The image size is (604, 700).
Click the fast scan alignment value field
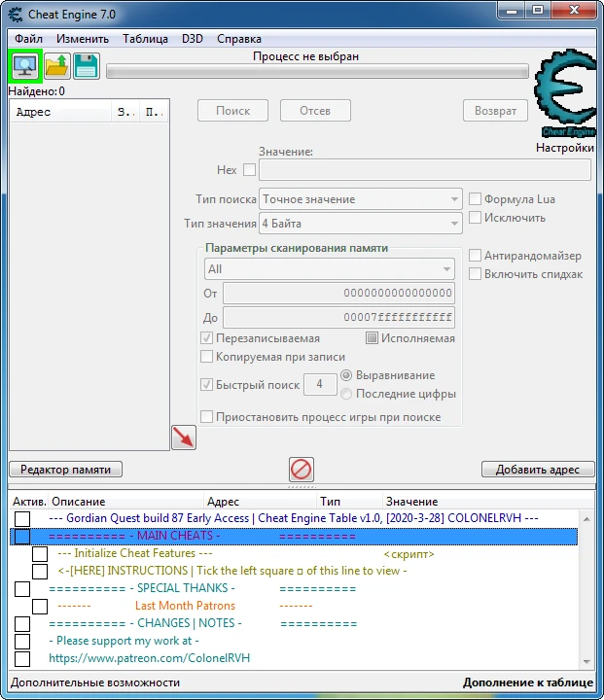[320, 384]
